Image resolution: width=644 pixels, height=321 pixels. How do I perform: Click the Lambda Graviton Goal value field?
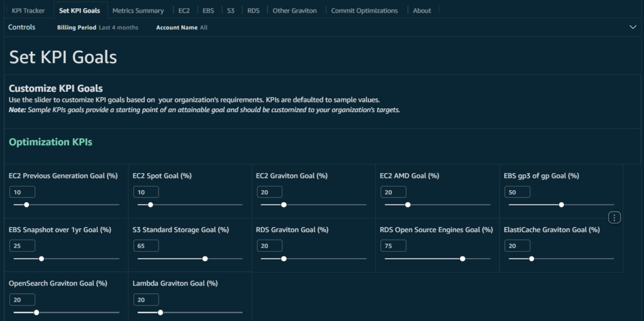click(145, 300)
